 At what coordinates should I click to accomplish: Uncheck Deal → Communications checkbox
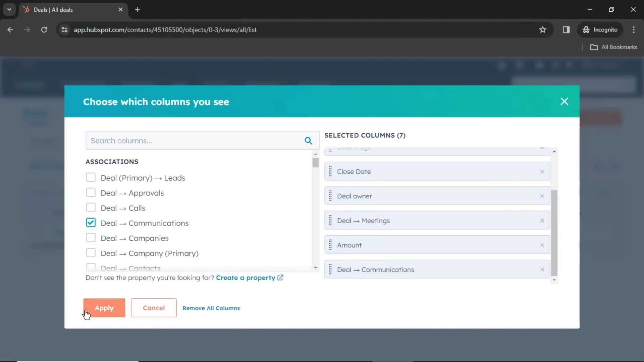point(91,223)
